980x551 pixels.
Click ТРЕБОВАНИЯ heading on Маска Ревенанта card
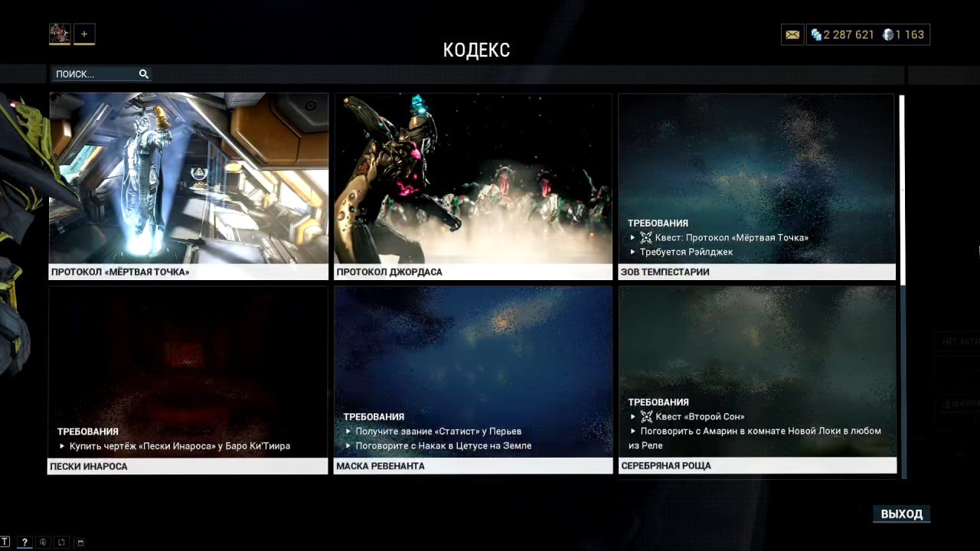(x=374, y=416)
